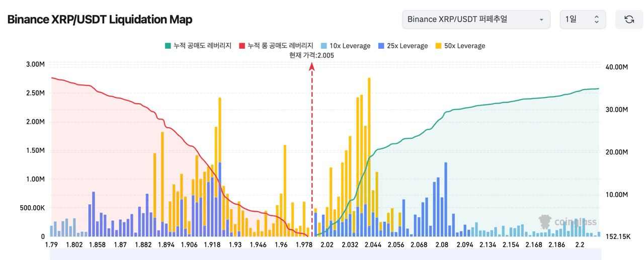Click the 1.50M left axis label
The height and width of the screenshot is (260, 644).
[x=35, y=150]
